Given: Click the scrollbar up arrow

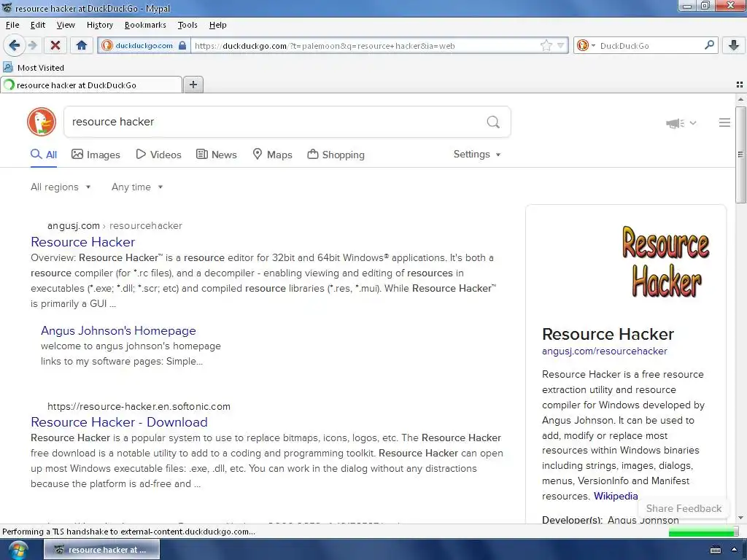Looking at the screenshot, I should tap(740, 99).
